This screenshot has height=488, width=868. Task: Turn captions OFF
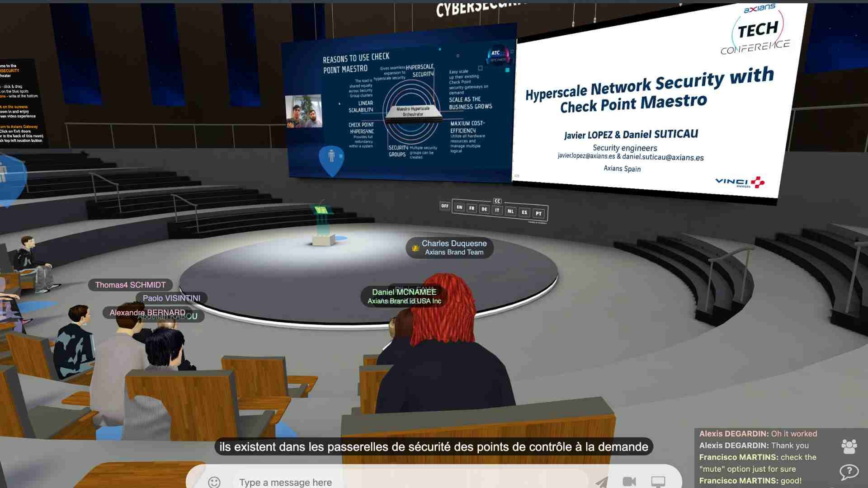click(x=445, y=206)
